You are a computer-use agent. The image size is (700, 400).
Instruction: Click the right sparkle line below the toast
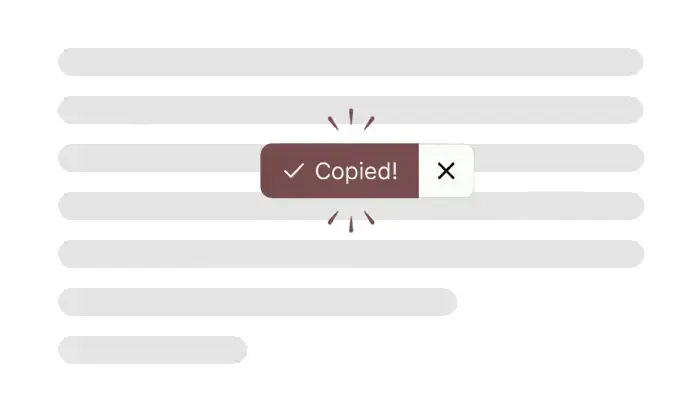[x=369, y=218]
